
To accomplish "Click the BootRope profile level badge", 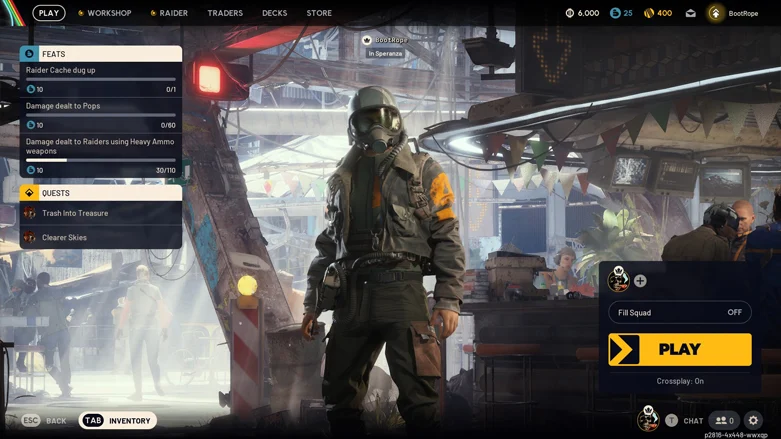I will (715, 13).
